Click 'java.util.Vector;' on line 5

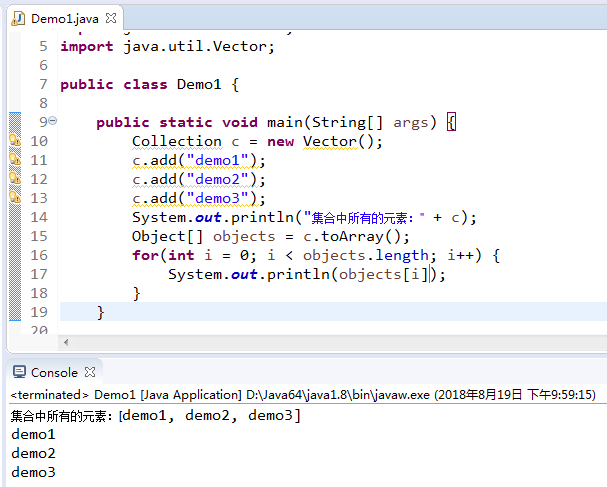(199, 47)
